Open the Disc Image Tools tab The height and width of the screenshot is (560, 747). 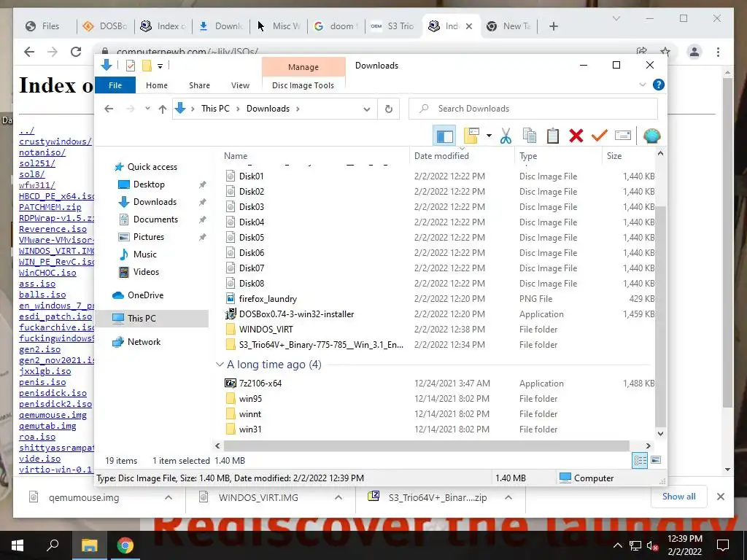click(x=303, y=85)
